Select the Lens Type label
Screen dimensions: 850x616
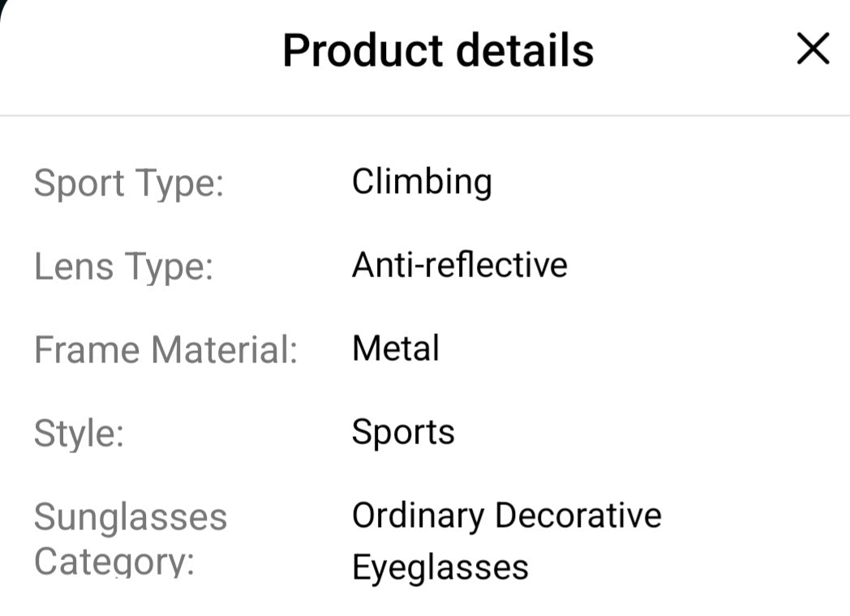(123, 266)
